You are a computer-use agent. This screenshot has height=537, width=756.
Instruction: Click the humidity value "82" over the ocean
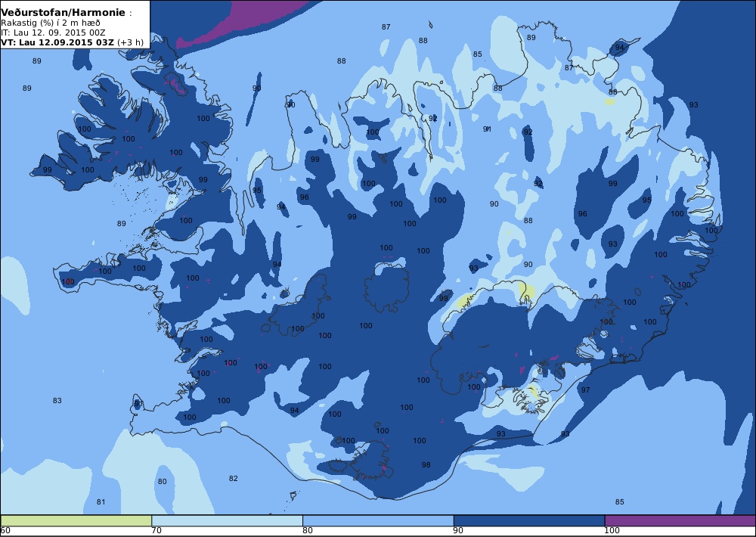(234, 479)
